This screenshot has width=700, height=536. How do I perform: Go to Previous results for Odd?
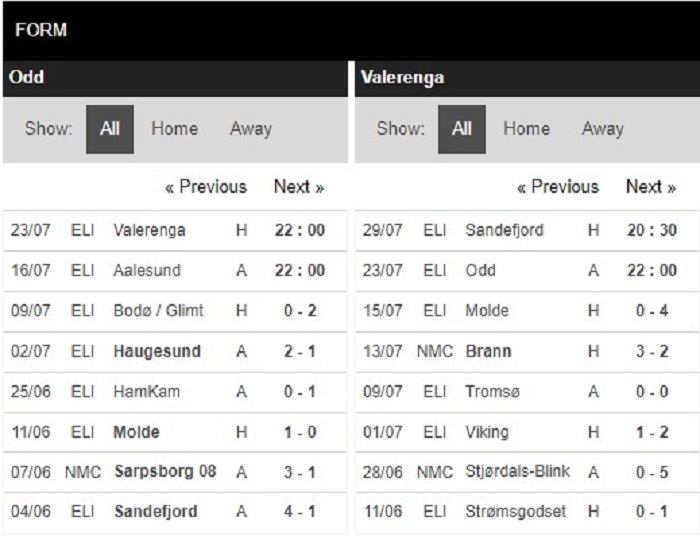[206, 187]
